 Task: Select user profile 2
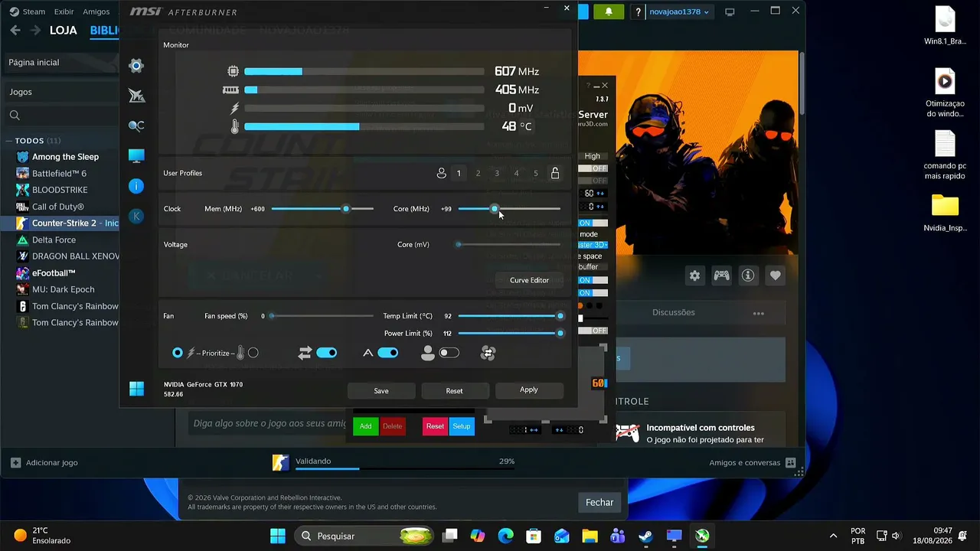tap(478, 174)
